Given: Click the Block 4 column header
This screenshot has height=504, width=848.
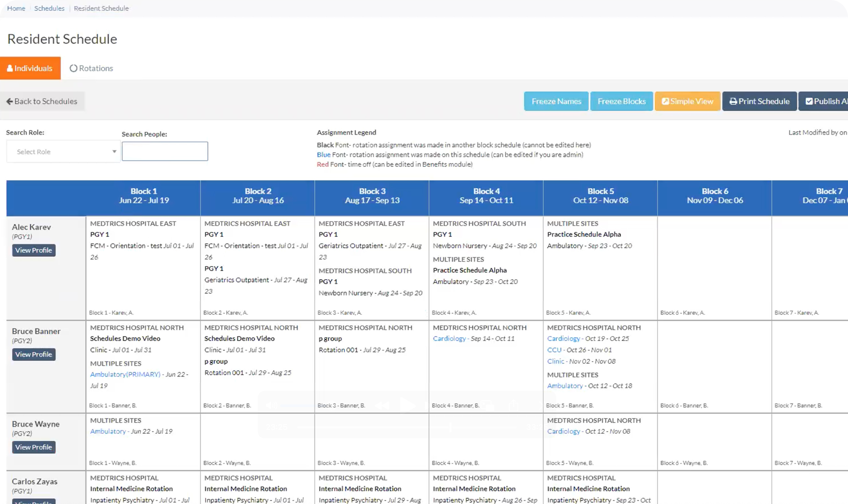Looking at the screenshot, I should pyautogui.click(x=486, y=196).
